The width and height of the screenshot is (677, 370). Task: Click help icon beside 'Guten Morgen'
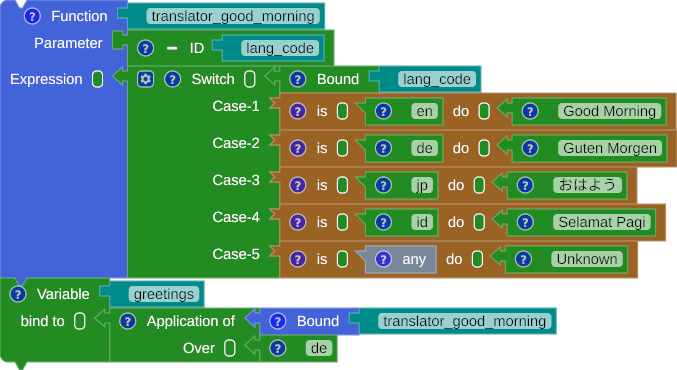530,149
